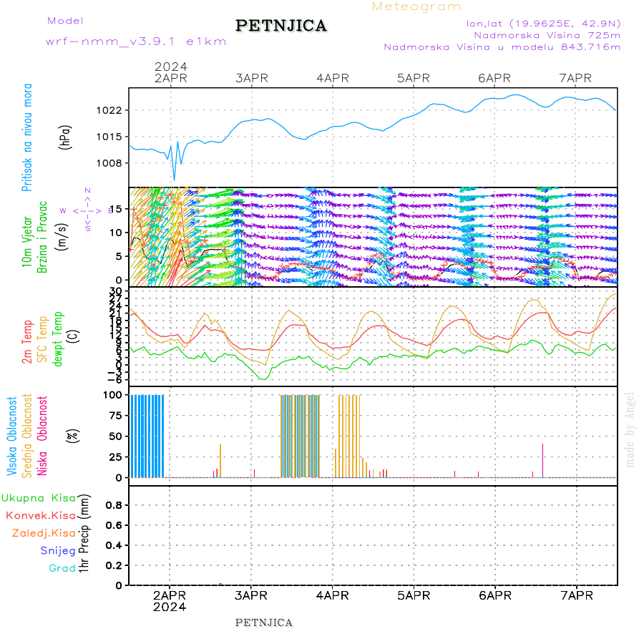This screenshot has width=644, height=644.
Task: Select the red "Konvek.Kisa" legend label
Action: 41,516
